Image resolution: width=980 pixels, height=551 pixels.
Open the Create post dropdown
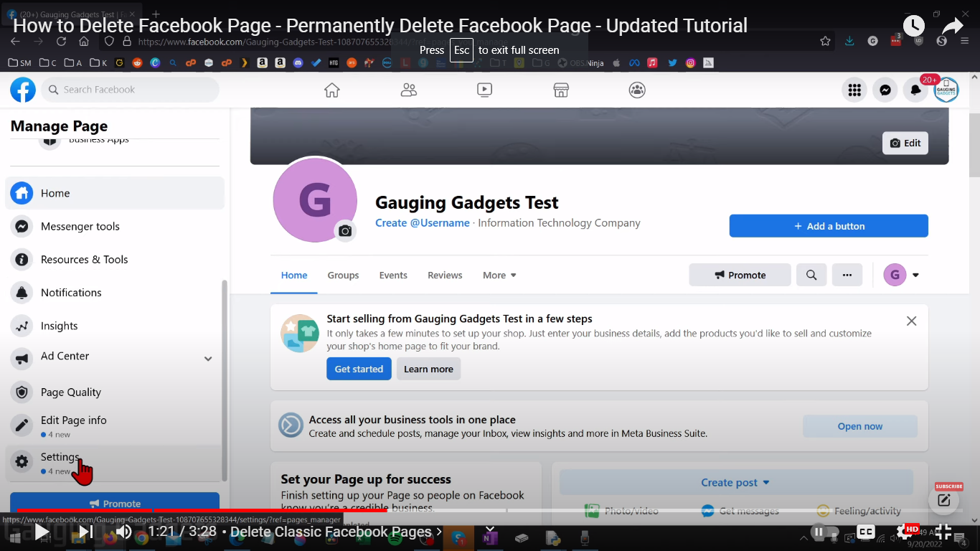point(735,482)
